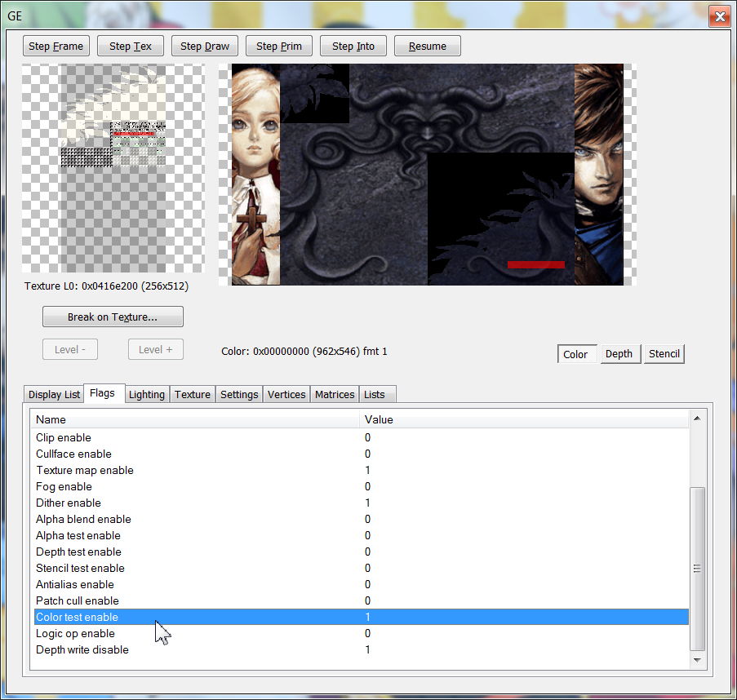
Task: Switch to the Stencil buffer view
Action: (x=664, y=354)
